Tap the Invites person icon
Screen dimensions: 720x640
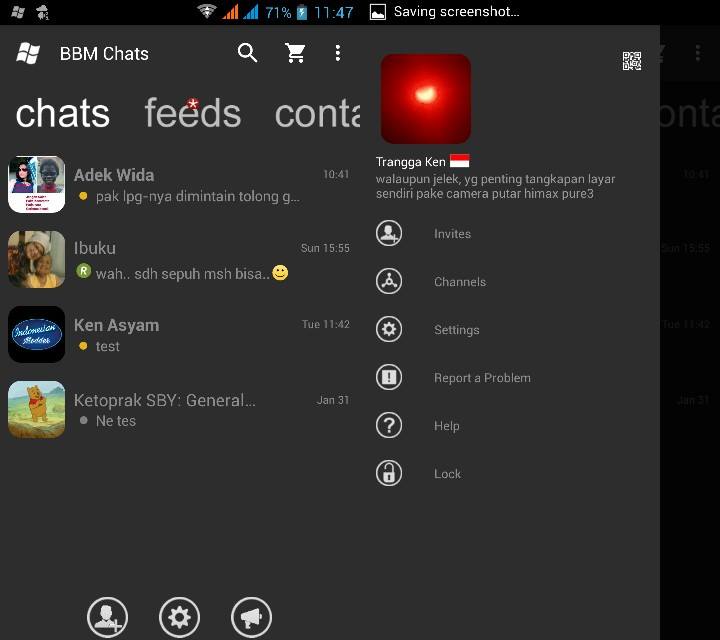389,233
